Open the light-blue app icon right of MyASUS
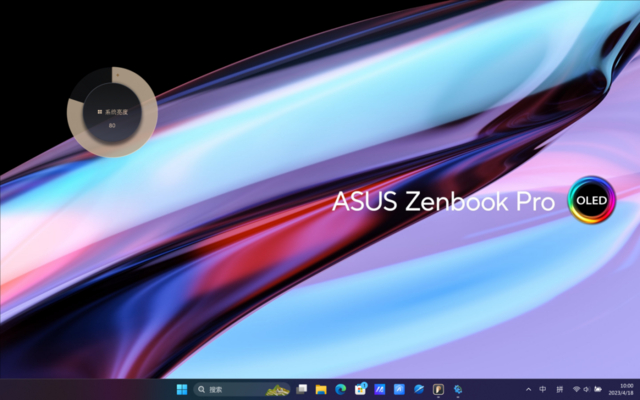Image resolution: width=640 pixels, height=400 pixels. click(x=399, y=389)
